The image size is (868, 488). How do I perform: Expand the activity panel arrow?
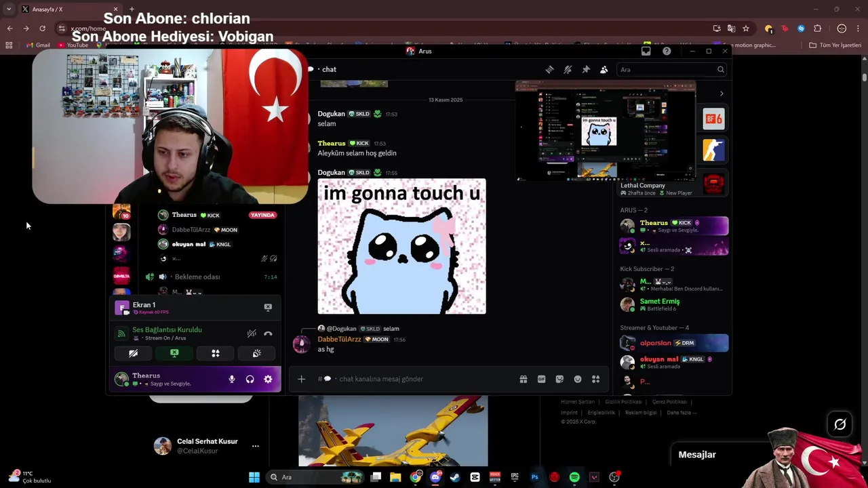(x=722, y=94)
